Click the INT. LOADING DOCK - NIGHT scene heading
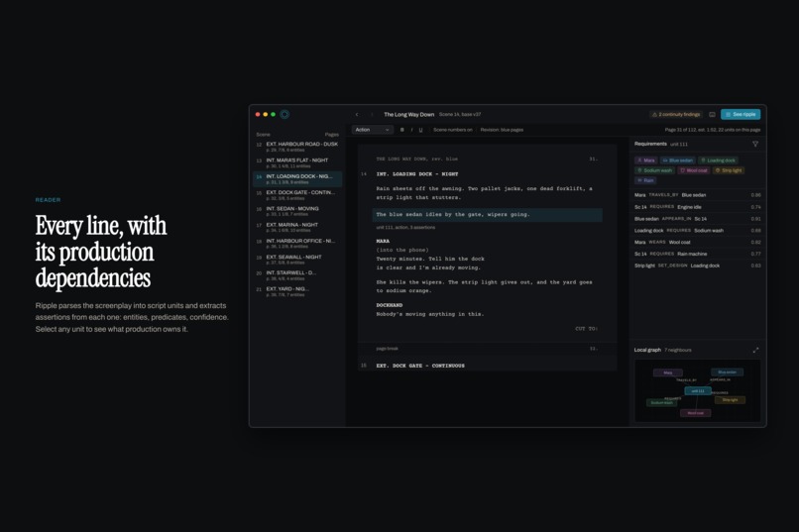The height and width of the screenshot is (532, 799). [416, 174]
